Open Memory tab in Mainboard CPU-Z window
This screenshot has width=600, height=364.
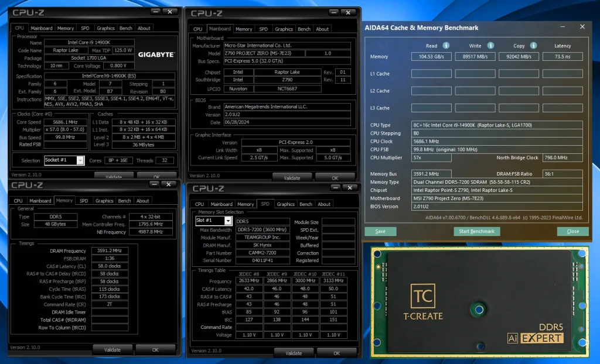[x=244, y=29]
